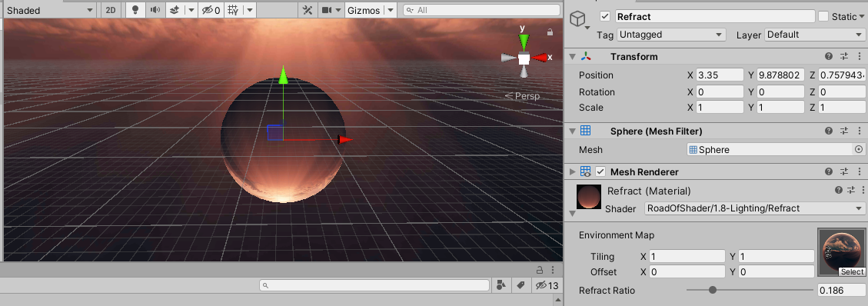This screenshot has height=306, width=868.
Task: Open component editor tools wrench icon
Action: point(308,10)
